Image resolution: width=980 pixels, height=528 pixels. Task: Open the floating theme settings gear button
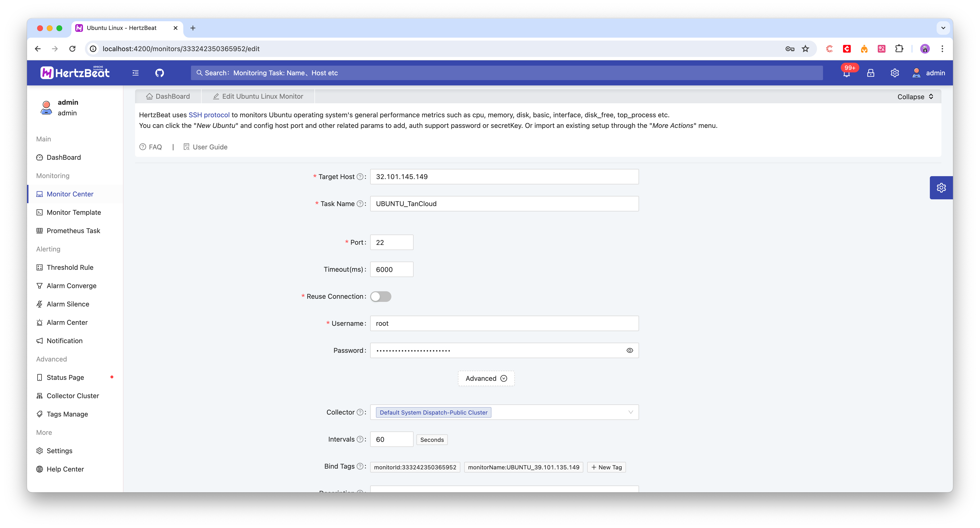(x=941, y=188)
